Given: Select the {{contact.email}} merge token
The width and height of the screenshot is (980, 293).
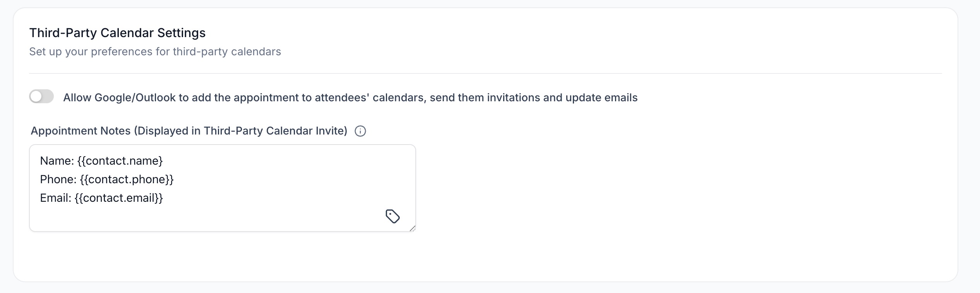Looking at the screenshot, I should point(119,198).
